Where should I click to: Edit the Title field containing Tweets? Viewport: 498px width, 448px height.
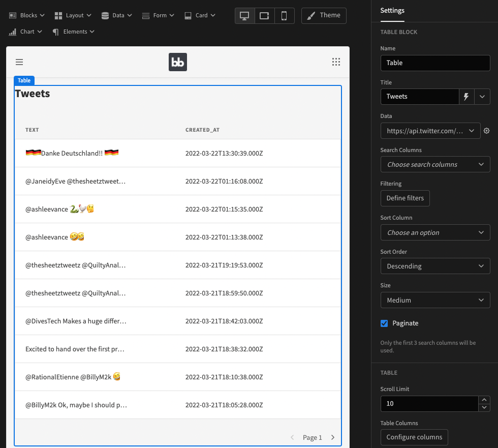[x=420, y=97]
